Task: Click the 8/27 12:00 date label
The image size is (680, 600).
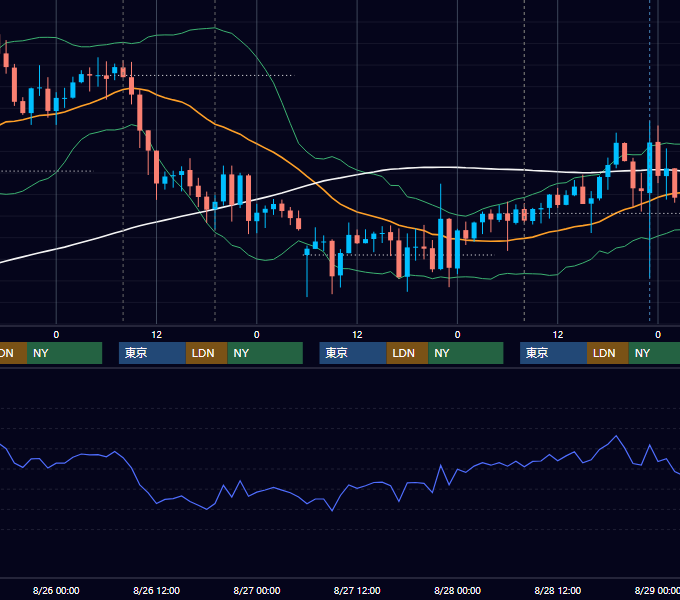Action: tap(357, 590)
